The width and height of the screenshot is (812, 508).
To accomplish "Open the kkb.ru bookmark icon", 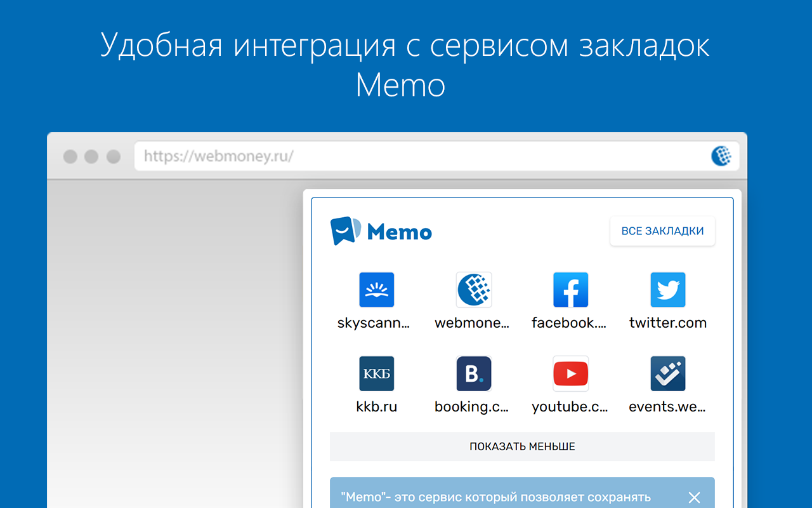I will point(376,373).
